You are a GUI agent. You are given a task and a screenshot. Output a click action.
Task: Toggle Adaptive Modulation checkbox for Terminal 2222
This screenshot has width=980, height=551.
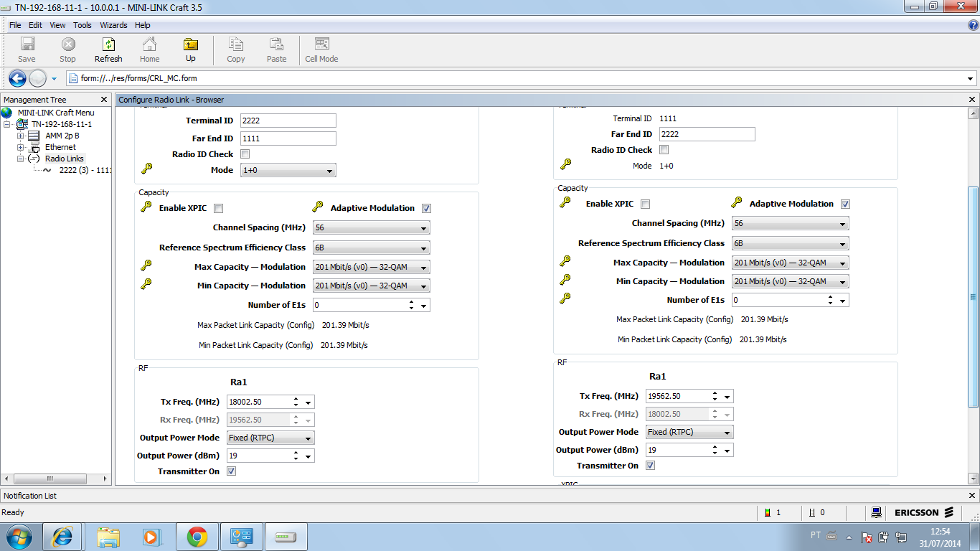pyautogui.click(x=427, y=209)
